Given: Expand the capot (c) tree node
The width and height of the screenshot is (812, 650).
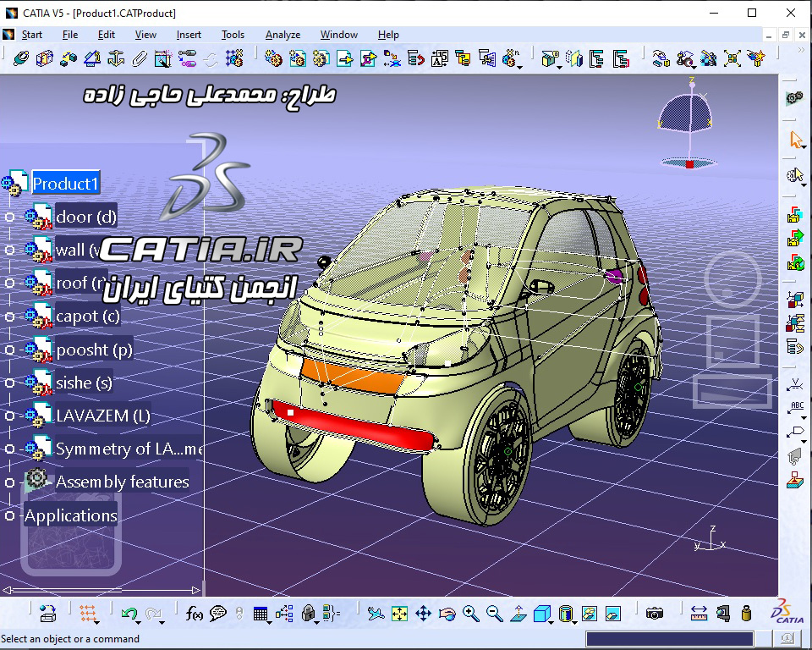Looking at the screenshot, I should pos(9,317).
